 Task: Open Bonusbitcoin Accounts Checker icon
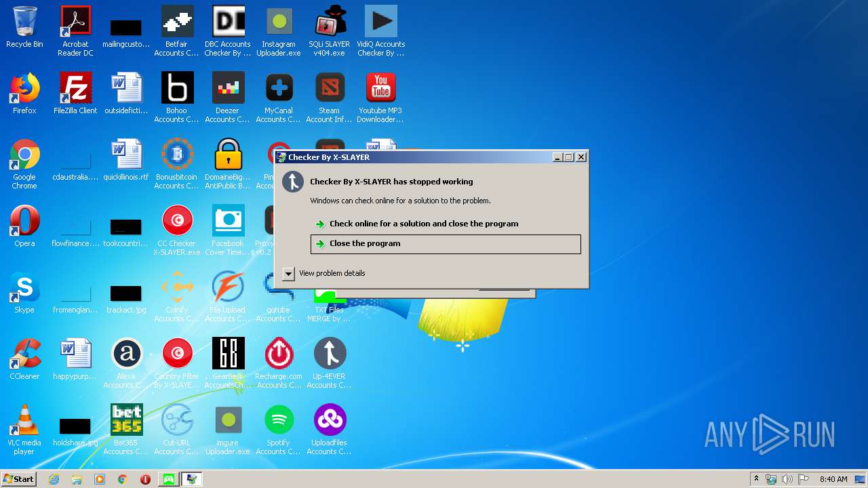(177, 164)
